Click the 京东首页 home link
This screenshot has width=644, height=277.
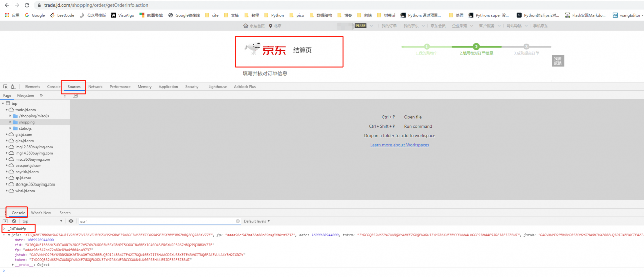point(254,26)
